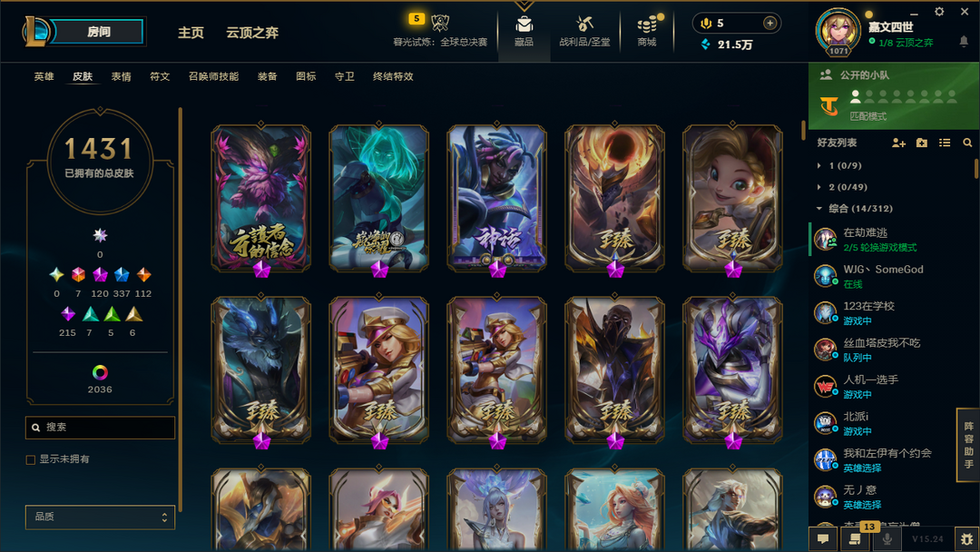Open the 战利品/圣堂 loot icon
Image resolution: width=980 pixels, height=552 pixels.
pyautogui.click(x=584, y=25)
